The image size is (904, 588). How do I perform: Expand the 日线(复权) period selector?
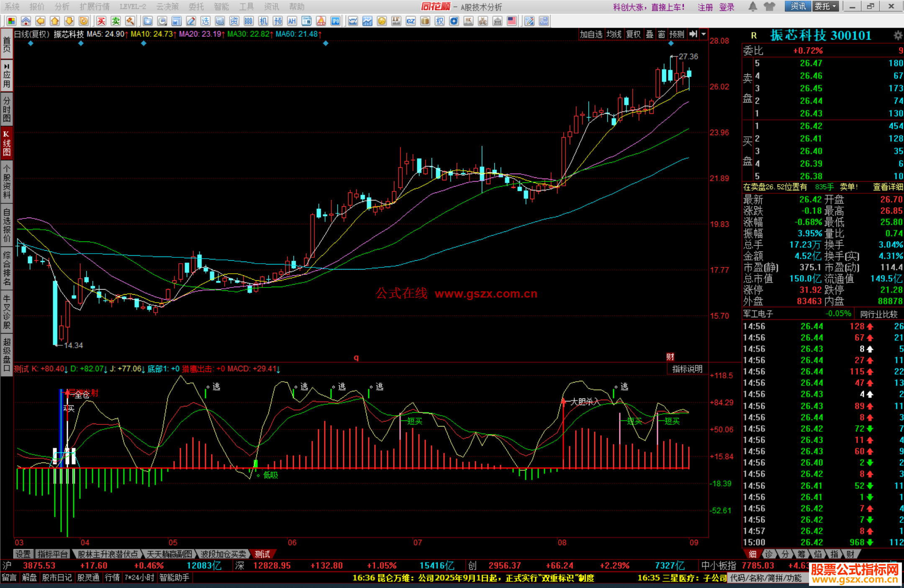(x=32, y=34)
